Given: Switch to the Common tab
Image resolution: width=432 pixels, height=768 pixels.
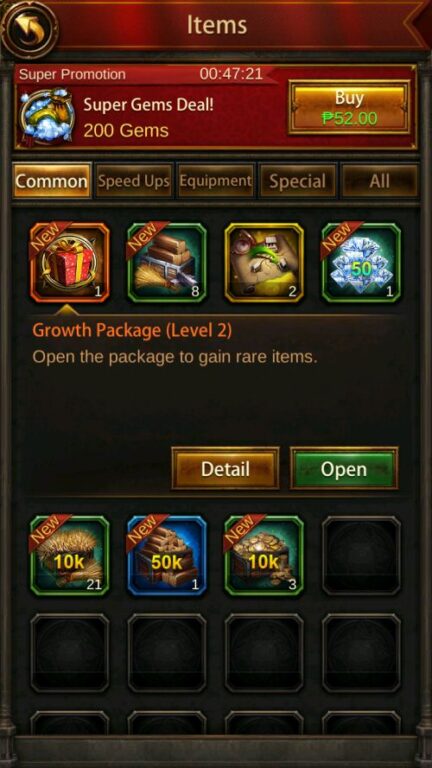Looking at the screenshot, I should point(52,181).
